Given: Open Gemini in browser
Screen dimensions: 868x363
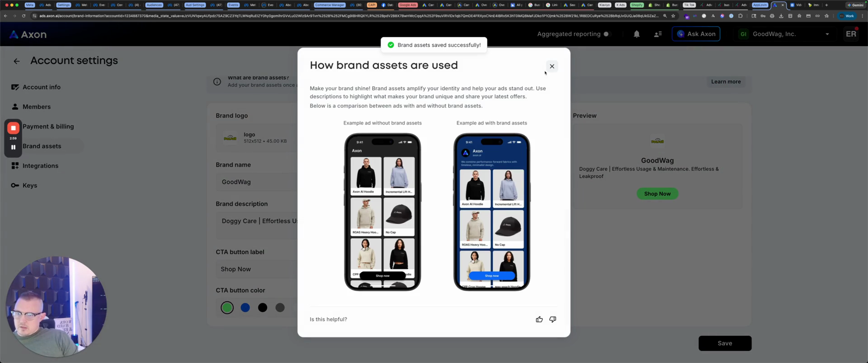Looking at the screenshot, I should 855,5.
